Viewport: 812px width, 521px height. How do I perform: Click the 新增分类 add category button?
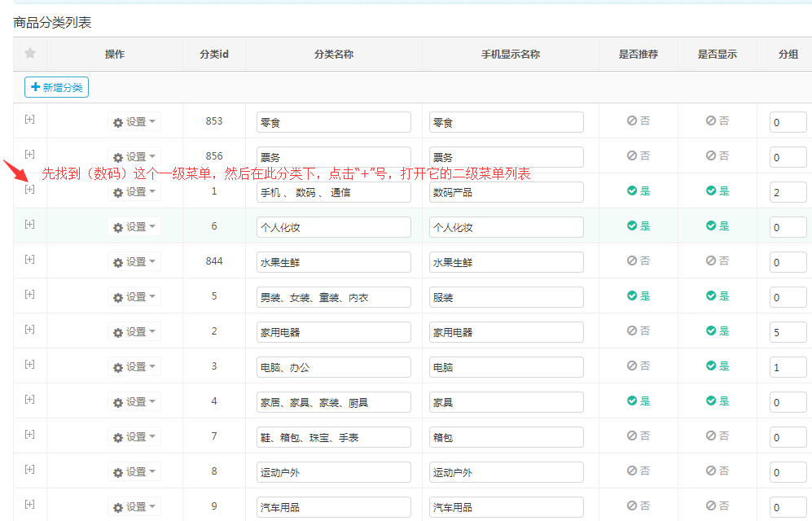[x=56, y=87]
